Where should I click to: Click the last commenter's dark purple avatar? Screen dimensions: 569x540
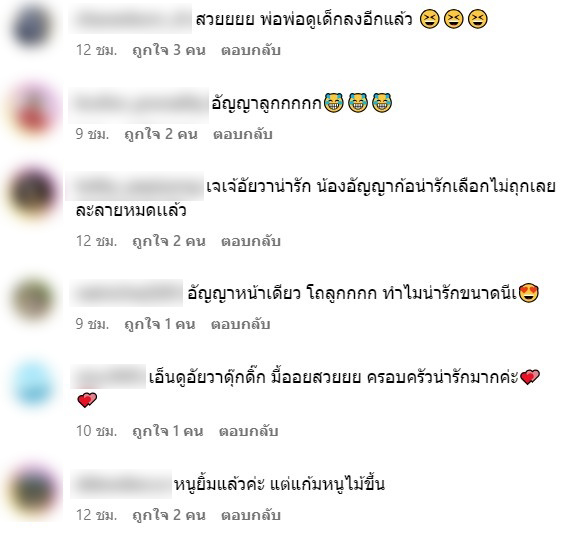(x=33, y=491)
